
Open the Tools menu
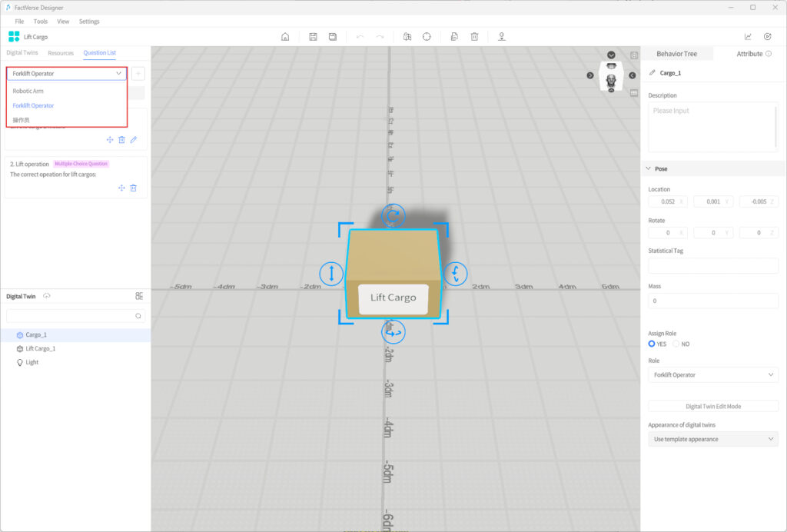(40, 21)
